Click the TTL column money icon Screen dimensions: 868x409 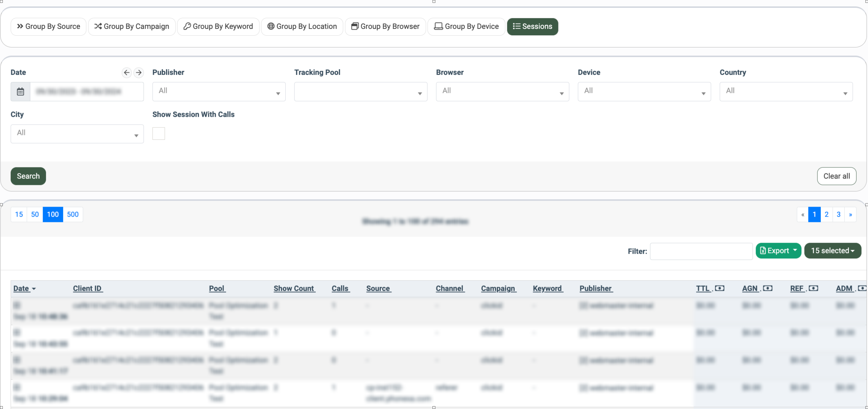[x=720, y=288]
